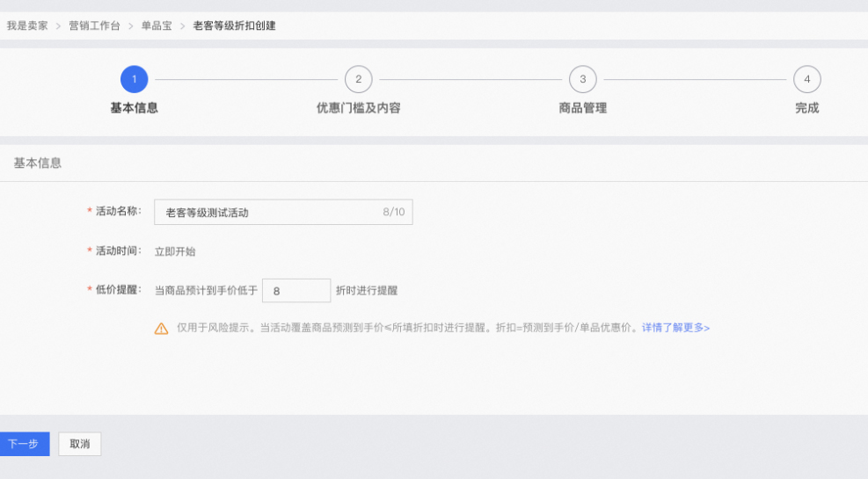
Task: Click the 折时进行提醒 text
Action: (367, 290)
